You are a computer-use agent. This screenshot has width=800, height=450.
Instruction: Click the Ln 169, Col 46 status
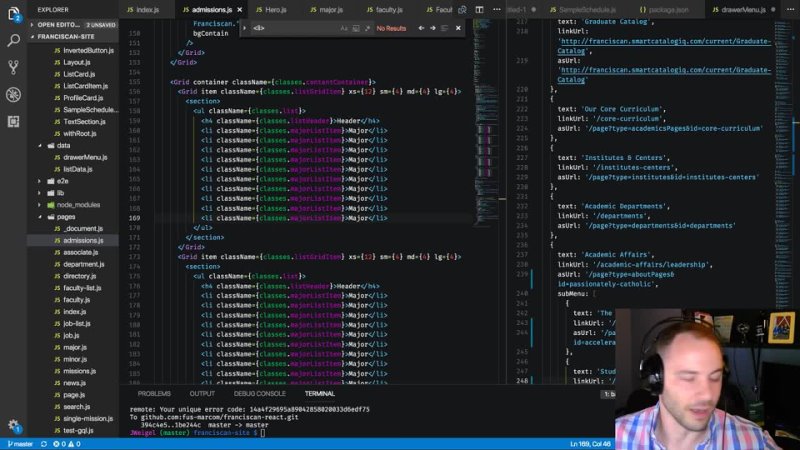[x=590, y=444]
